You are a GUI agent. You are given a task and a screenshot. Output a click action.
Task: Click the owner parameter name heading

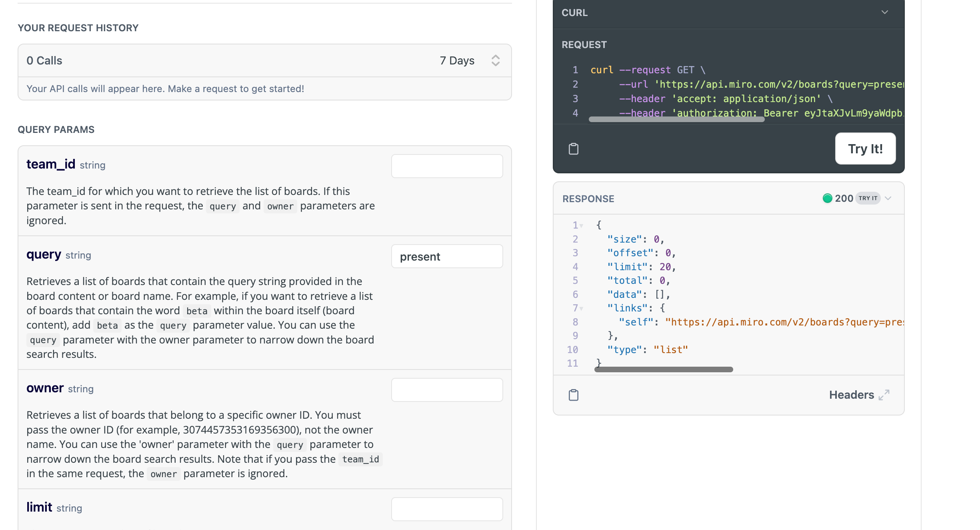(x=45, y=388)
